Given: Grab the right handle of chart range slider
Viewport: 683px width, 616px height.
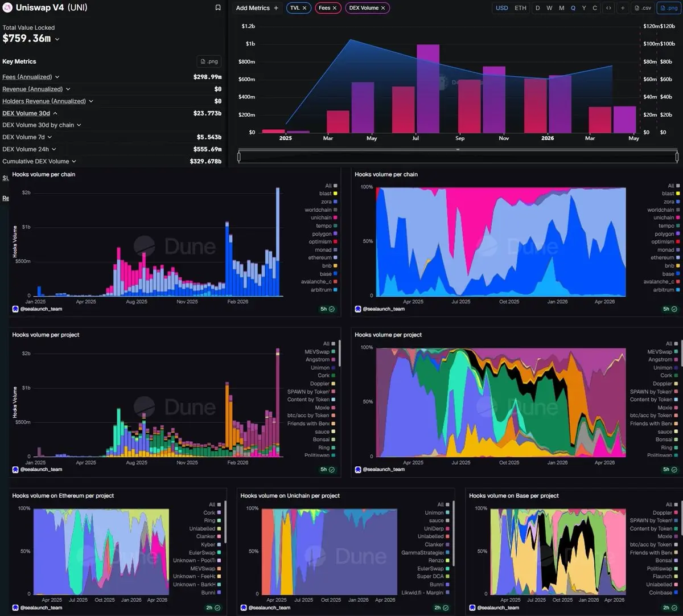Looking at the screenshot, I should tap(677, 156).
